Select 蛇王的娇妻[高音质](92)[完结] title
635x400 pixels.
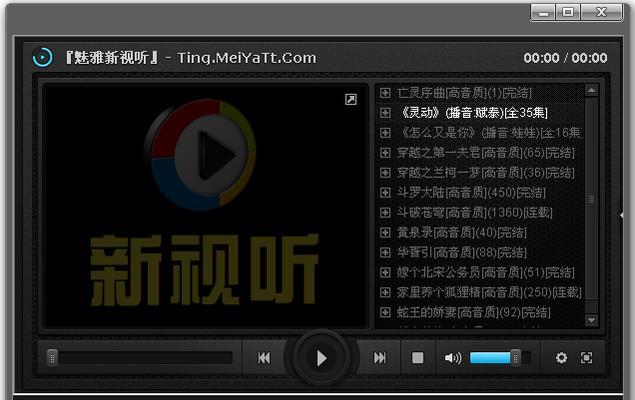pos(474,312)
